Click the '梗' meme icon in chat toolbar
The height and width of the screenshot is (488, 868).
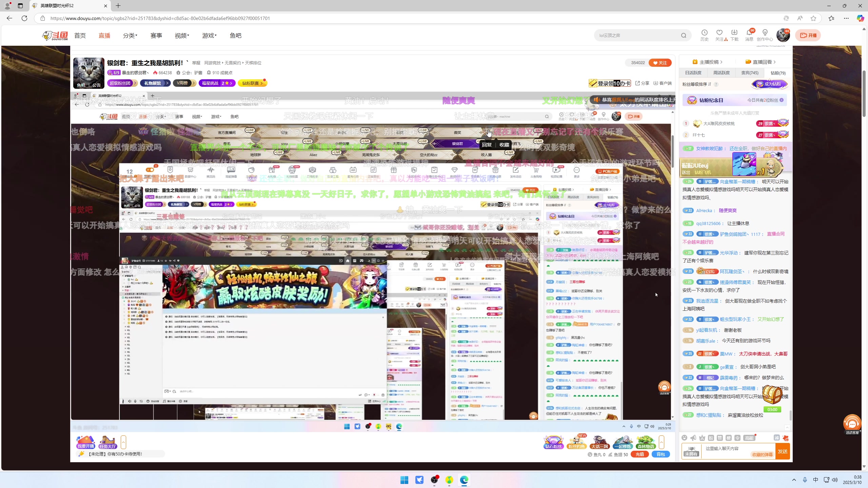pyautogui.click(x=729, y=438)
